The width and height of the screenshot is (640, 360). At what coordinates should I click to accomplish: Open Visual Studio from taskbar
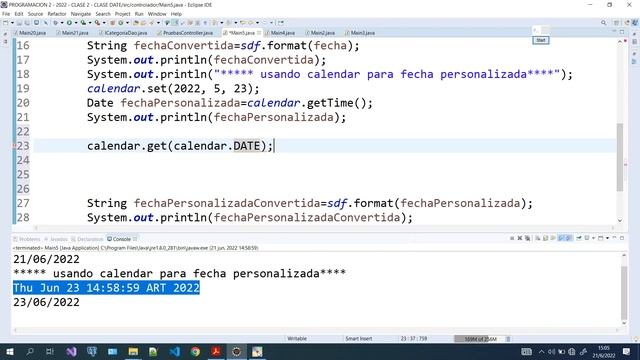71,351
